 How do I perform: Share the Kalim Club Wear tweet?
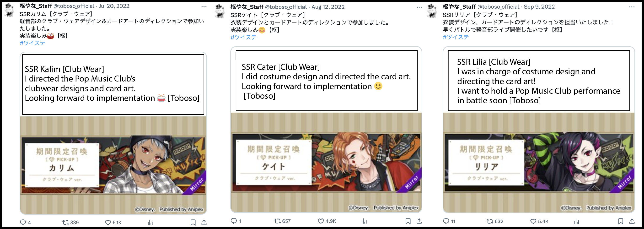(x=204, y=222)
